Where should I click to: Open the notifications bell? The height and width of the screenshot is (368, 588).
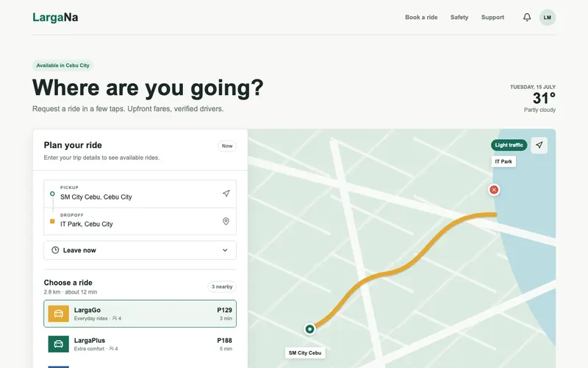pyautogui.click(x=527, y=17)
